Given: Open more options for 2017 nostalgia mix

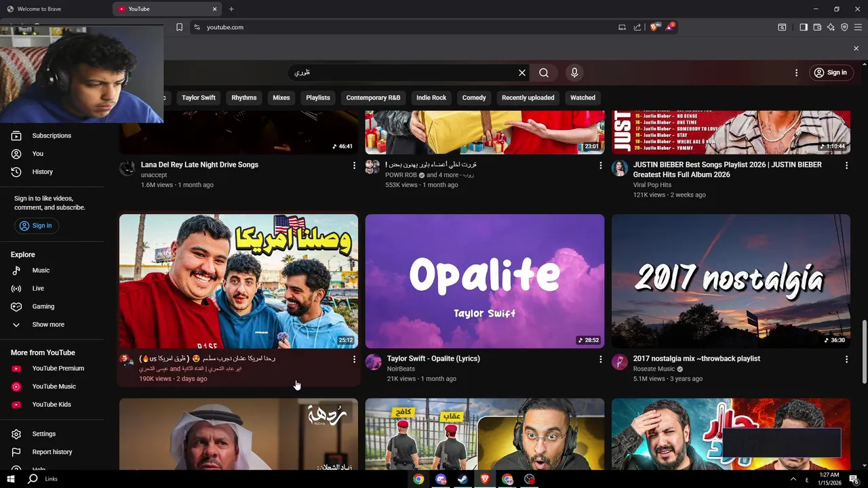Looking at the screenshot, I should coord(846,359).
